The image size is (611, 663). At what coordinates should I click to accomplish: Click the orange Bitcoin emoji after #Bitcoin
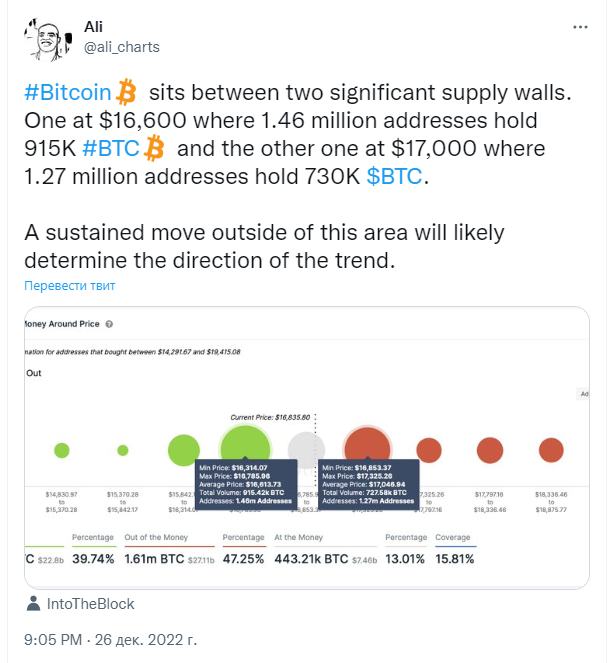point(126,92)
